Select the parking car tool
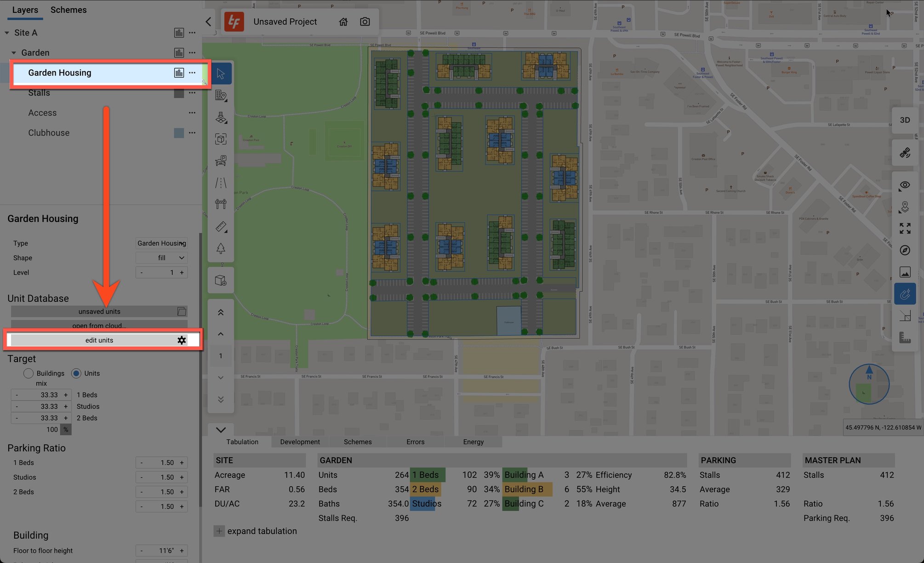This screenshot has width=924, height=563. click(221, 161)
